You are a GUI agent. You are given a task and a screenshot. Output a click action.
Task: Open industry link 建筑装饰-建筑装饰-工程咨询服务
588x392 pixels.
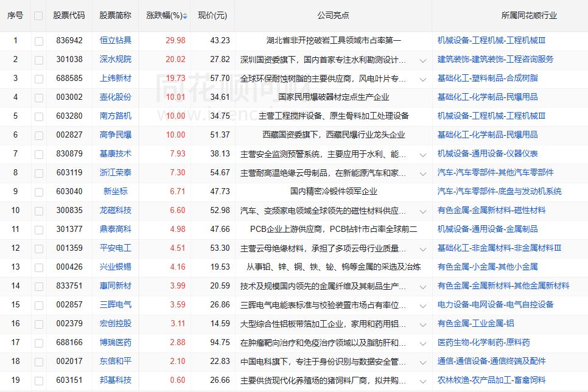pyautogui.click(x=495, y=59)
